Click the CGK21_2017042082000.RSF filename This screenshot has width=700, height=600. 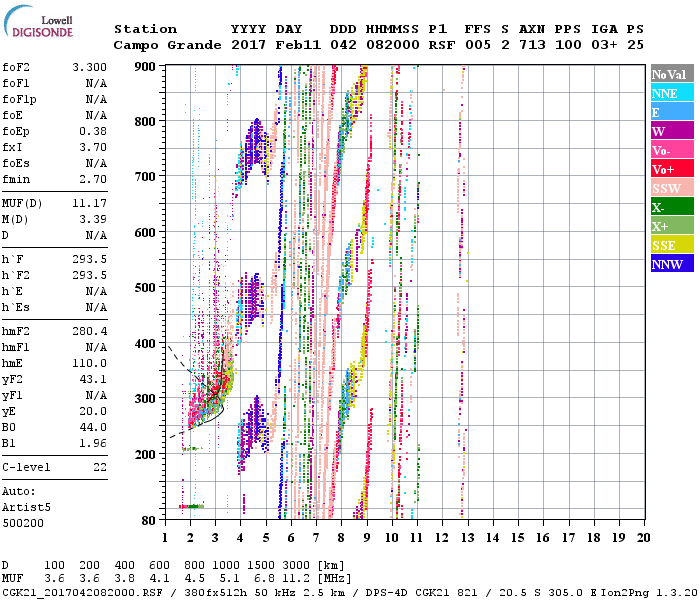[x=83, y=593]
